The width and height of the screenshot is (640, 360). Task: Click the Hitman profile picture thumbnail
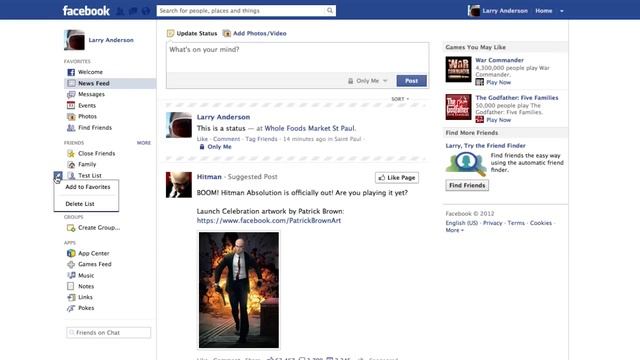point(179,185)
